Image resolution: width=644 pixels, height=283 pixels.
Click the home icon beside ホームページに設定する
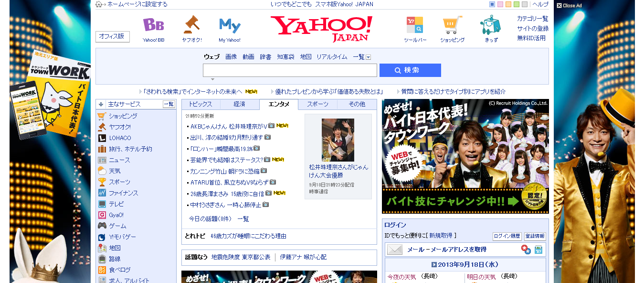(98, 4)
